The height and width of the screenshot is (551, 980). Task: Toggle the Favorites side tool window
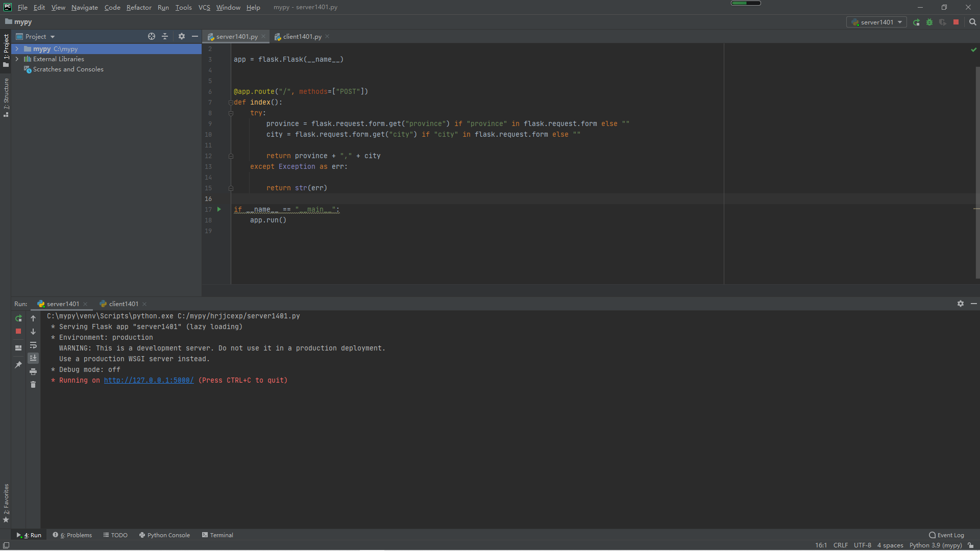[6, 504]
